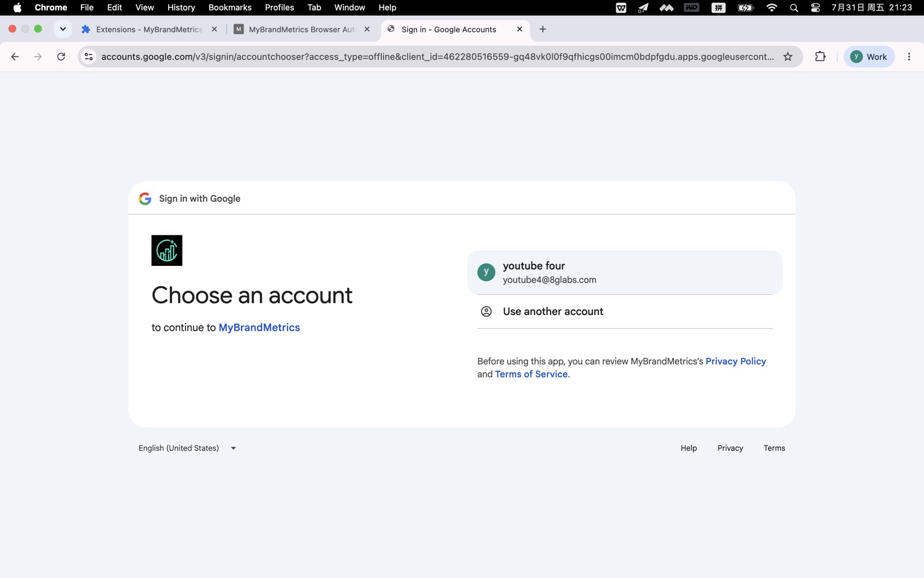The width and height of the screenshot is (924, 578).
Task: Focus the address bar URL field
Action: pyautogui.click(x=437, y=57)
